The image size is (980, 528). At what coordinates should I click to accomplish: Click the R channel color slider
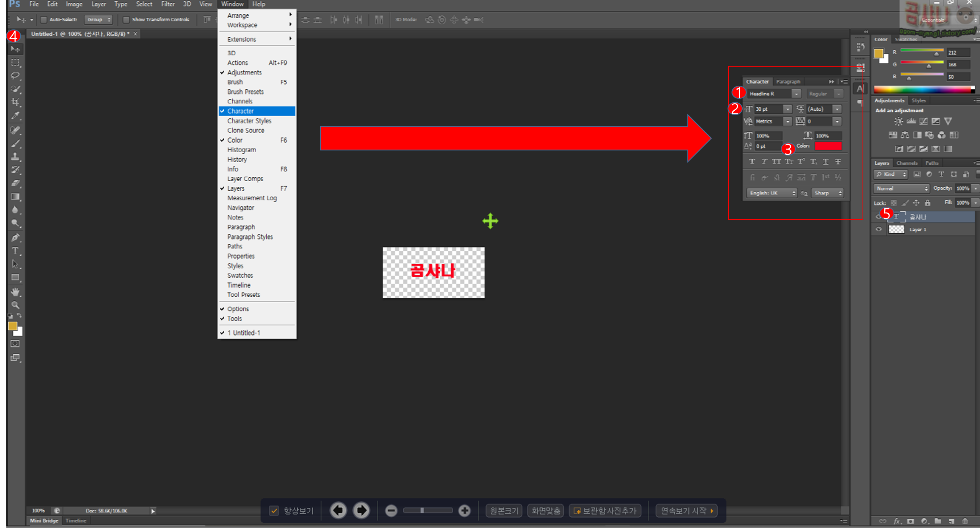click(922, 52)
